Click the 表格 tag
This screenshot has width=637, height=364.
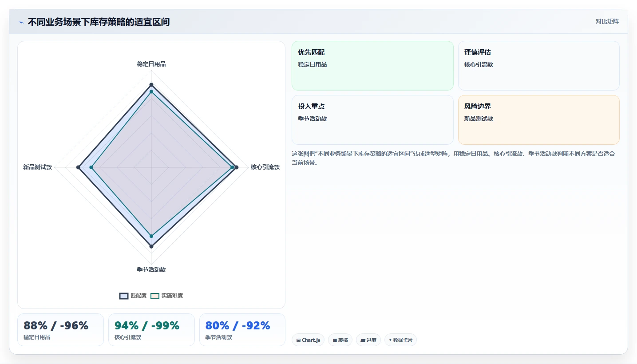click(340, 340)
